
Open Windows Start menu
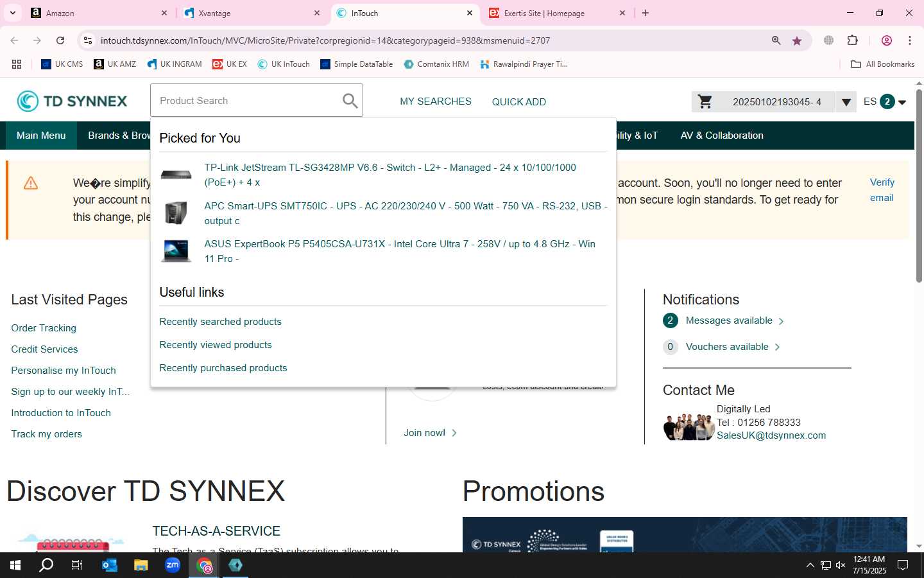click(x=15, y=565)
